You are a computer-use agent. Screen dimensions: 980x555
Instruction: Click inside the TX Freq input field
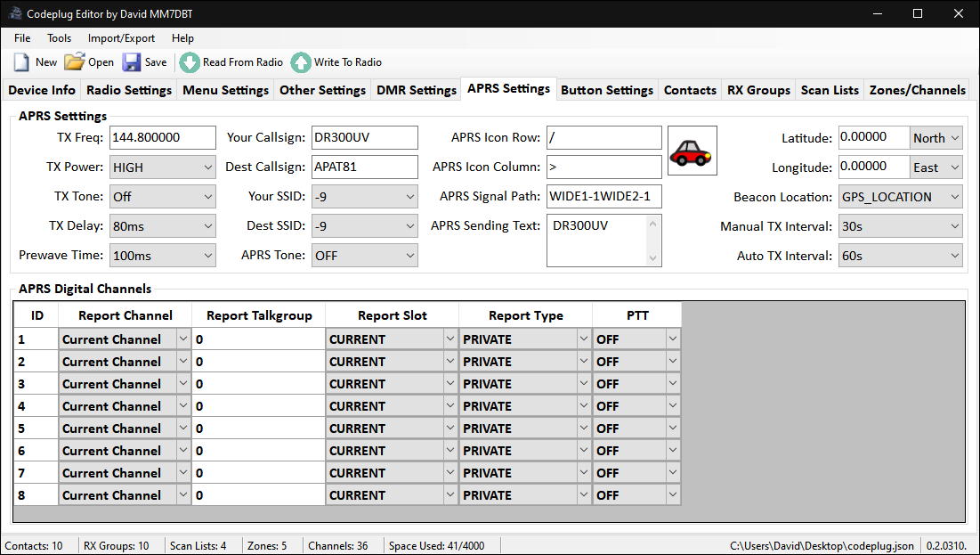[x=162, y=137]
